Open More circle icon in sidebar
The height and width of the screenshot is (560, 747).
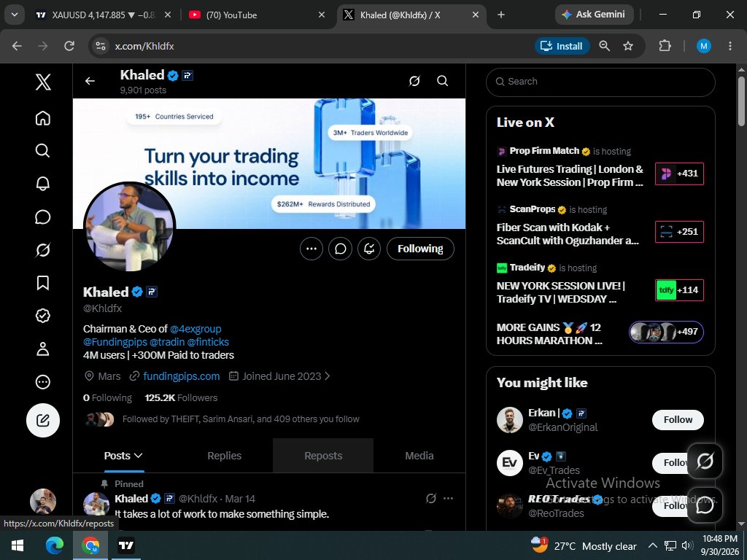[x=43, y=382]
